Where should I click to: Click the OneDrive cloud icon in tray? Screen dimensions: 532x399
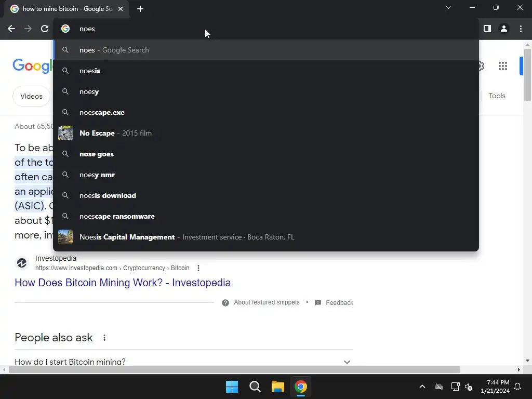click(439, 387)
